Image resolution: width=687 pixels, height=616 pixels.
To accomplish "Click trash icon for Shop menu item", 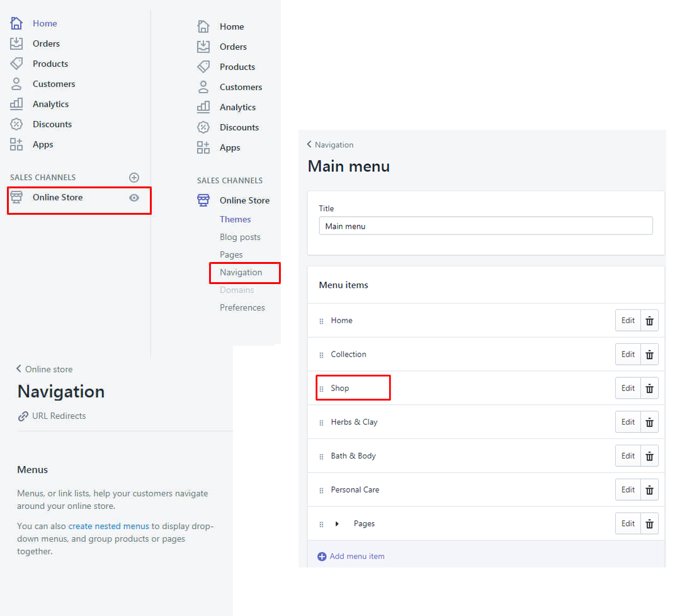I will point(649,389).
